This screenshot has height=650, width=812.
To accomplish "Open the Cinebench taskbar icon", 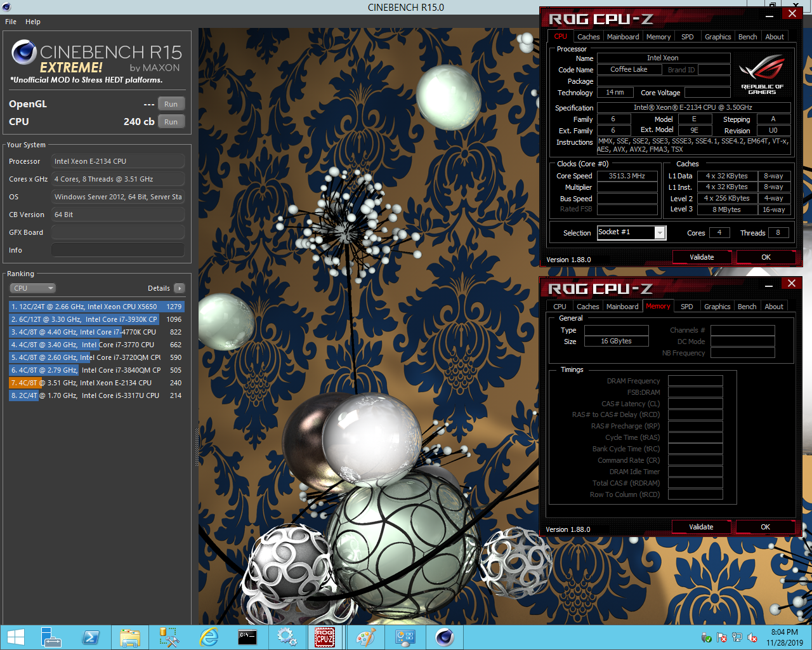I will (x=445, y=637).
